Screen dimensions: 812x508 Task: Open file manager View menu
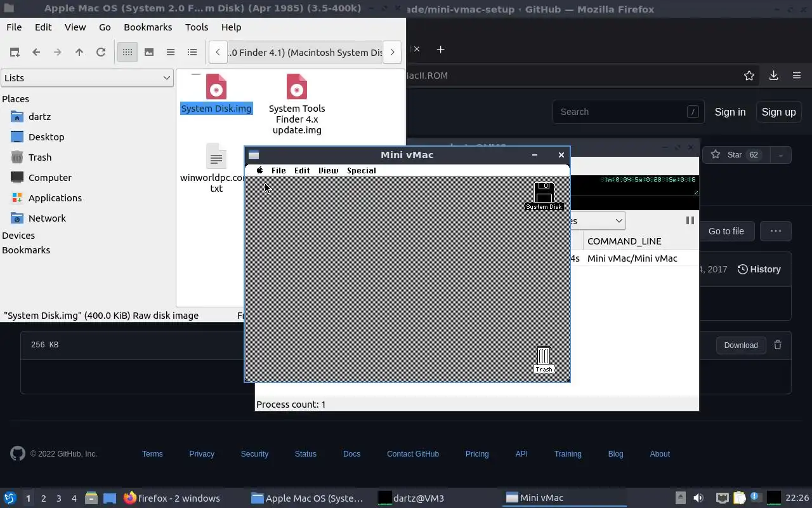point(75,27)
